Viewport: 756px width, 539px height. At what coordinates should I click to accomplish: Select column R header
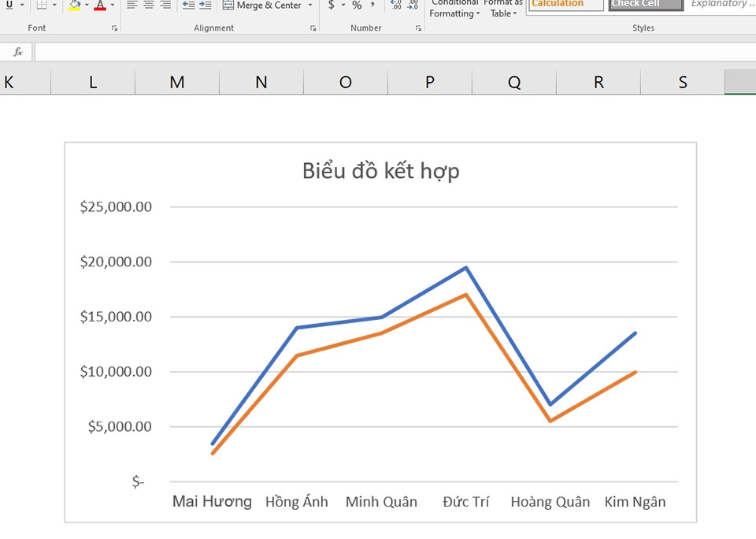point(598,82)
